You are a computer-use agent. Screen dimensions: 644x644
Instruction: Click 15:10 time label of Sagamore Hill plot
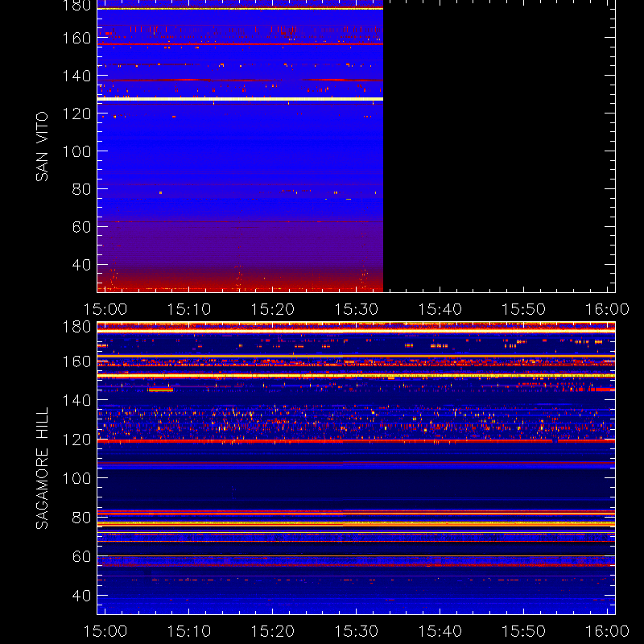click(189, 631)
